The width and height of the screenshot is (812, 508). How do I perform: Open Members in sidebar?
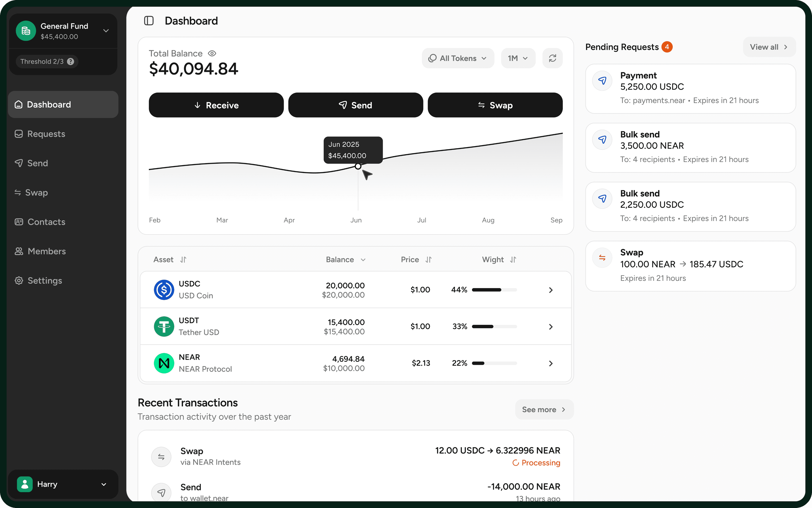63,251
